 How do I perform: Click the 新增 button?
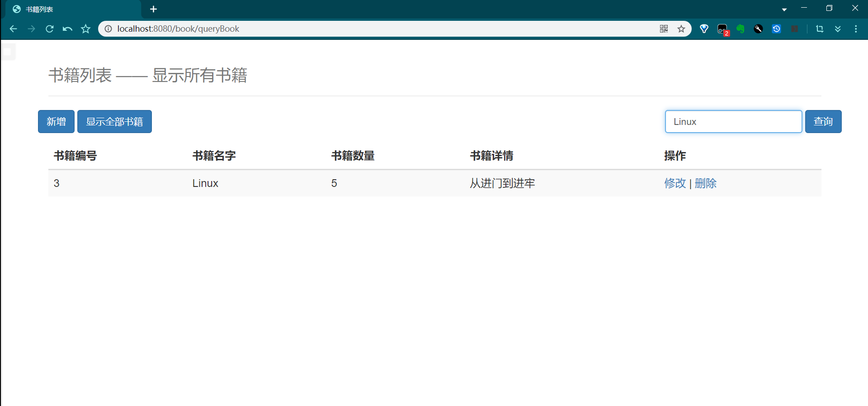tap(56, 121)
